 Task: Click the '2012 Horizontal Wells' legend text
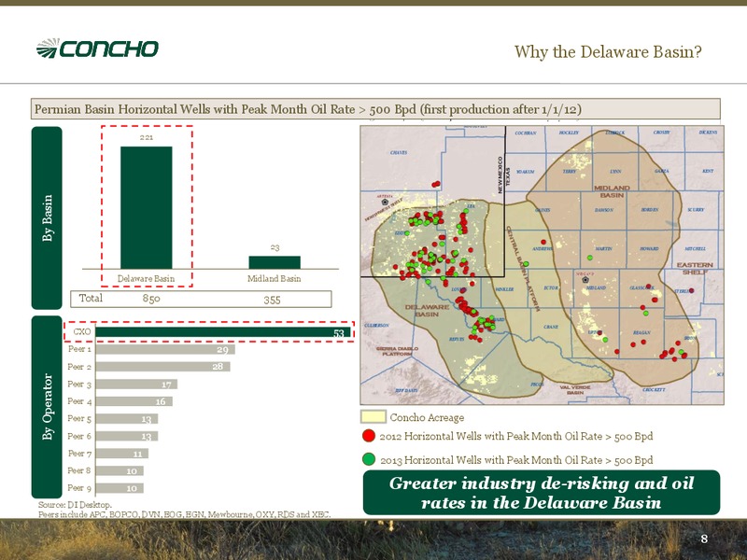516,436
